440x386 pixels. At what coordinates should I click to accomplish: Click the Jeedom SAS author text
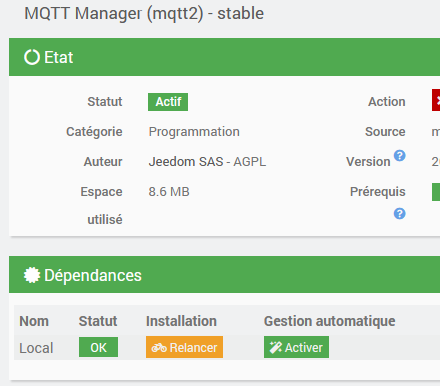point(186,162)
